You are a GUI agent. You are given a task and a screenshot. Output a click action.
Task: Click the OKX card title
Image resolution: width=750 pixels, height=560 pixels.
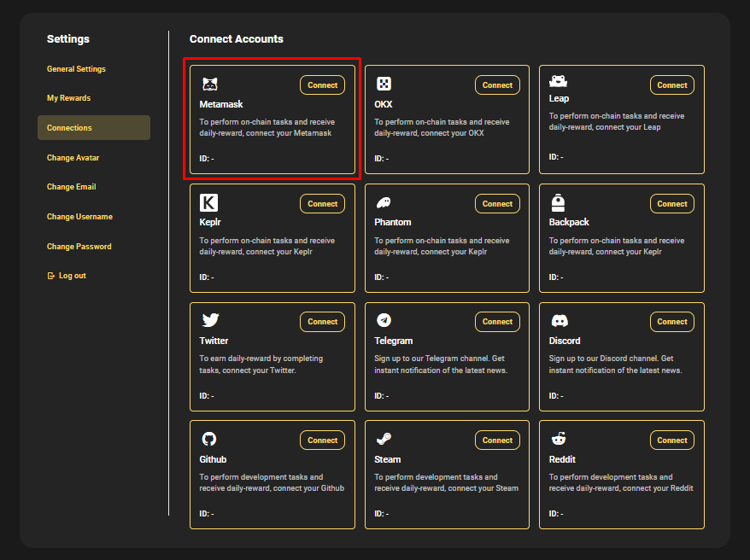point(384,104)
